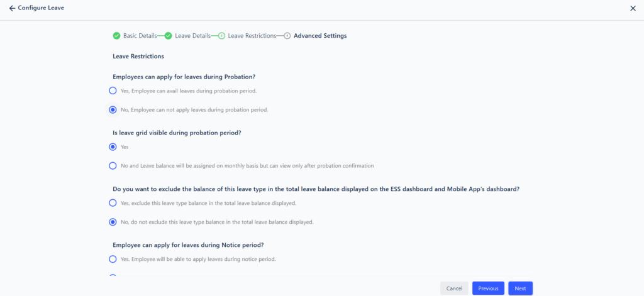This screenshot has height=296, width=644.
Task: Click the Leave Restrictions step circle icon
Action: pyautogui.click(x=221, y=36)
